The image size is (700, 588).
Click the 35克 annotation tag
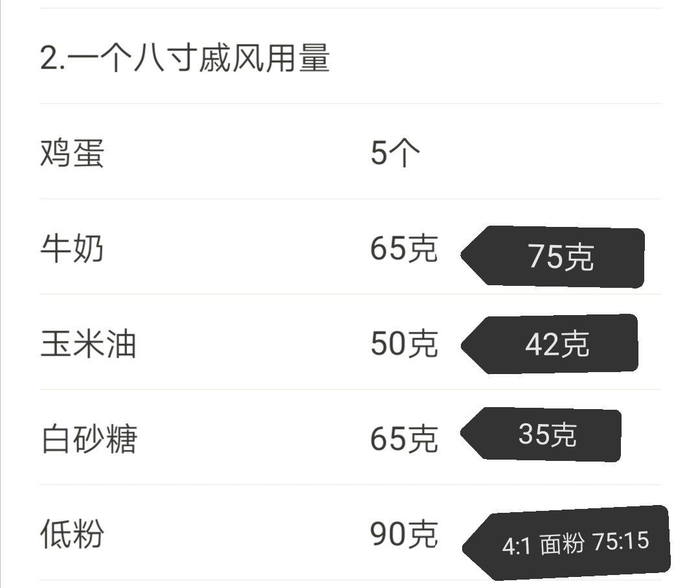(541, 434)
